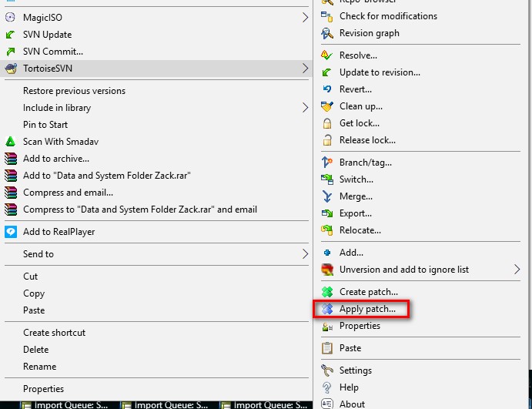Click third Import Queue taskbar item
Image resolution: width=532 pixels, height=409 pixels.
263,405
